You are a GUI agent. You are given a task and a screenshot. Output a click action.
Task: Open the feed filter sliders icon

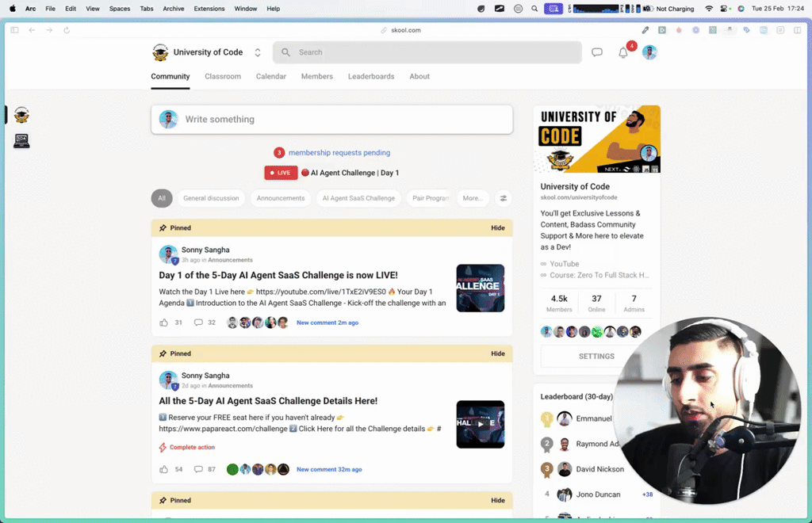(x=503, y=198)
